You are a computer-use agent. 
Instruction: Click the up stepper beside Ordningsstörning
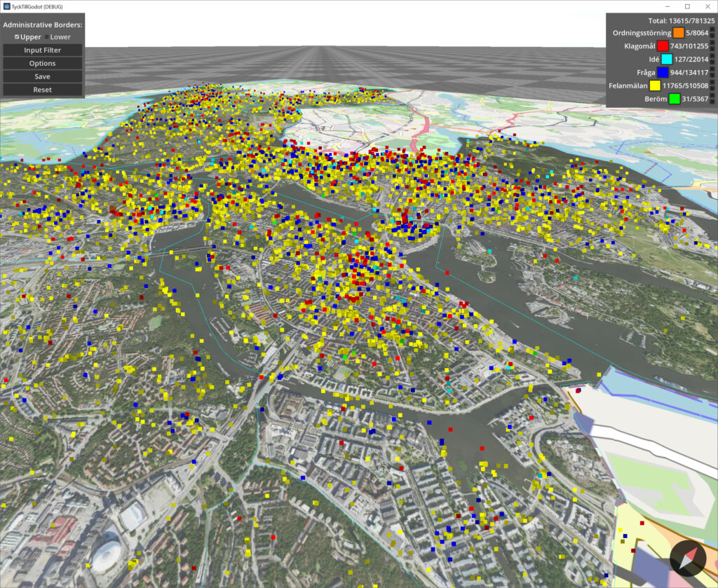[713, 29]
